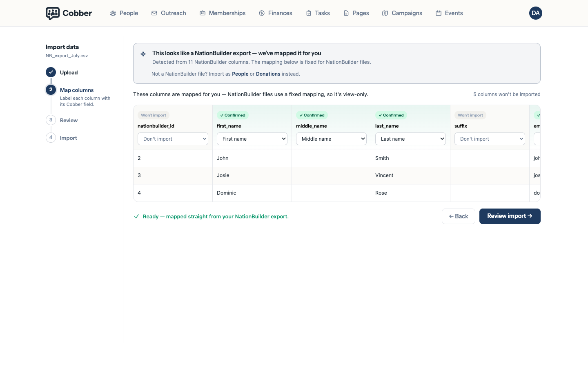The width and height of the screenshot is (588, 368).
Task: Open the suffix mapping dropdown
Action: pyautogui.click(x=490, y=139)
